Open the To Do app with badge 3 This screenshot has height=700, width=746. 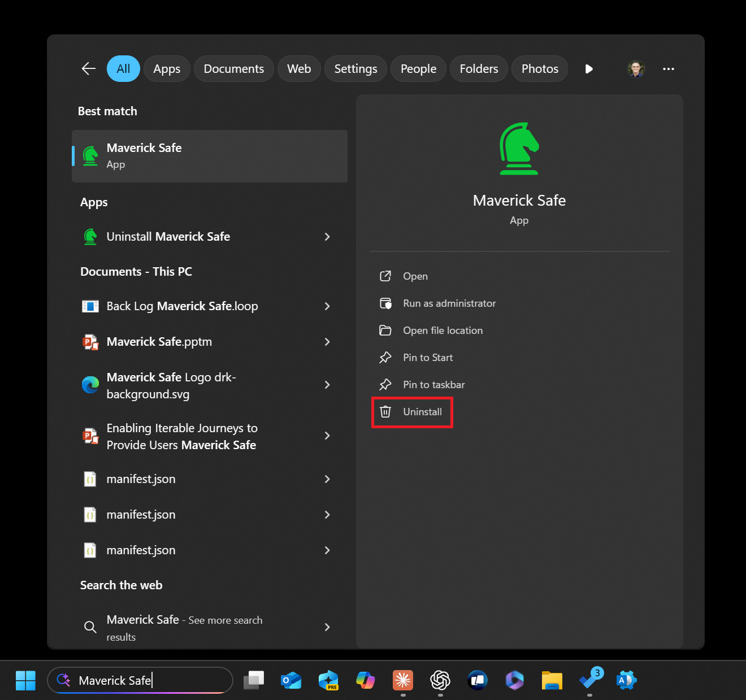click(591, 679)
